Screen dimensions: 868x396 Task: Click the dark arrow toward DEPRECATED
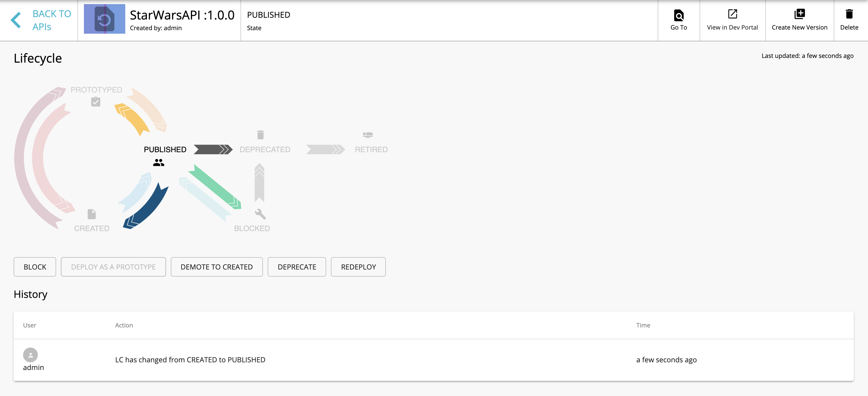[213, 149]
